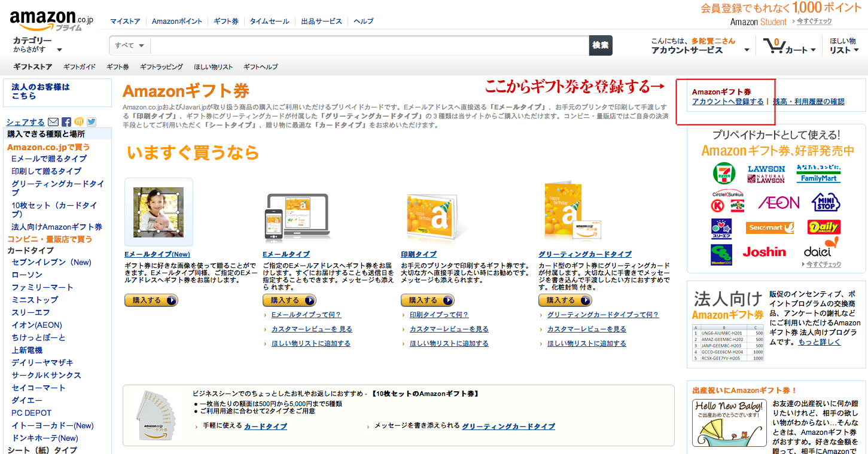Image resolution: width=868 pixels, height=454 pixels.
Task: Share on Facebook icon
Action: click(x=66, y=122)
